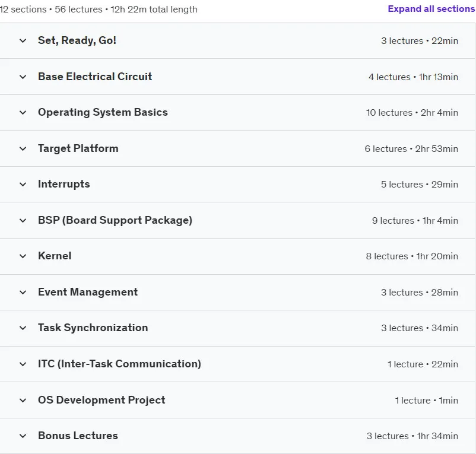Expand the Task Synchronization chevron
Viewport: 476px width, 454px height.
pos(23,328)
